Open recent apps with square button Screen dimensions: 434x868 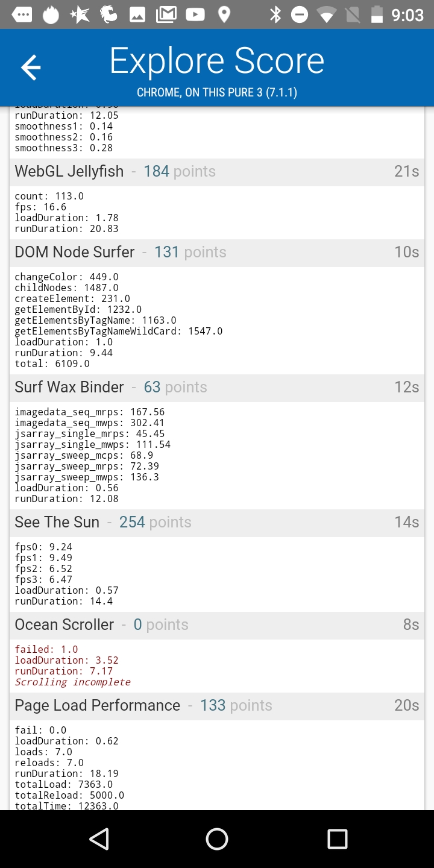pos(337,838)
